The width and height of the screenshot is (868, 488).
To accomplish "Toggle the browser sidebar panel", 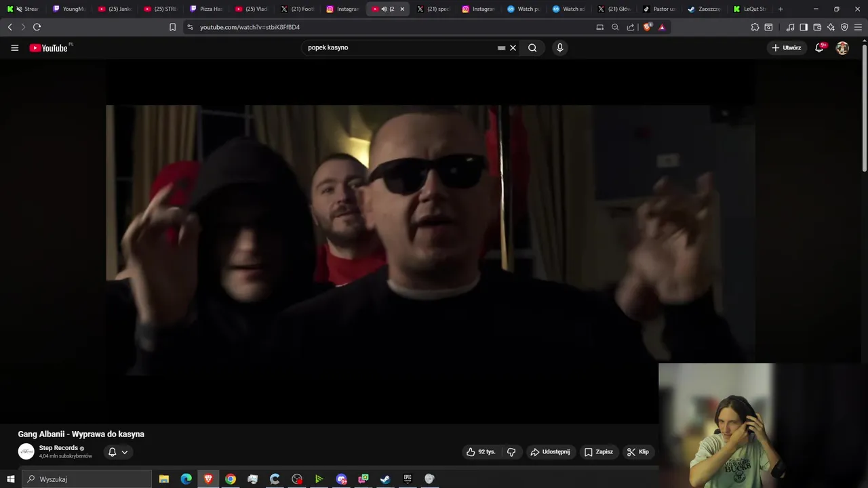I will pyautogui.click(x=804, y=27).
